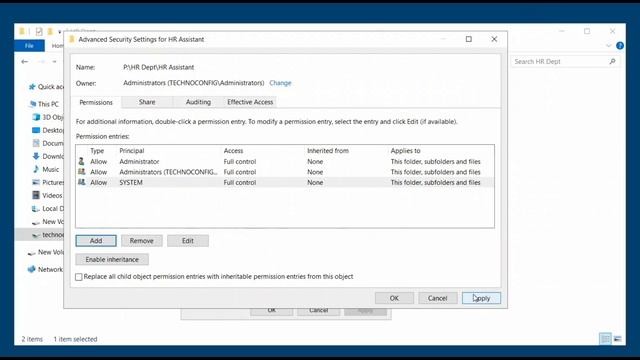Click the Downloads arrow icon in sidebar
640x360 pixels.
point(36,156)
